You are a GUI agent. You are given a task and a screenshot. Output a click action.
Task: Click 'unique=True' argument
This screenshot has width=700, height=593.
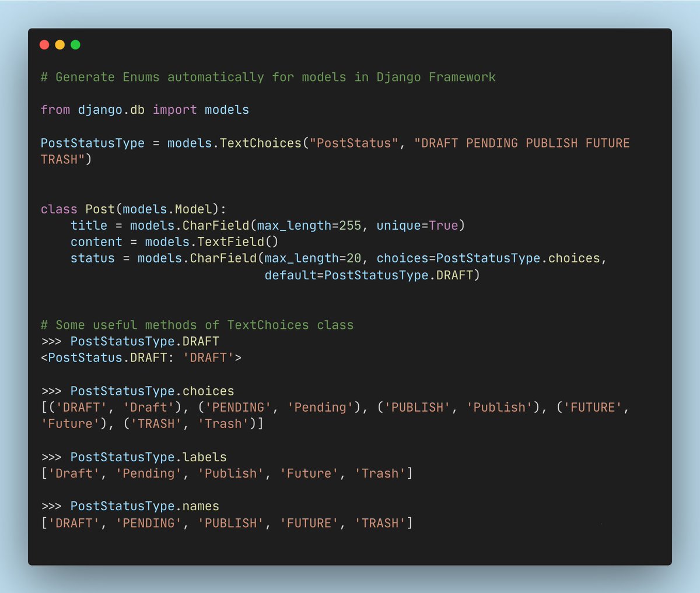coord(417,225)
